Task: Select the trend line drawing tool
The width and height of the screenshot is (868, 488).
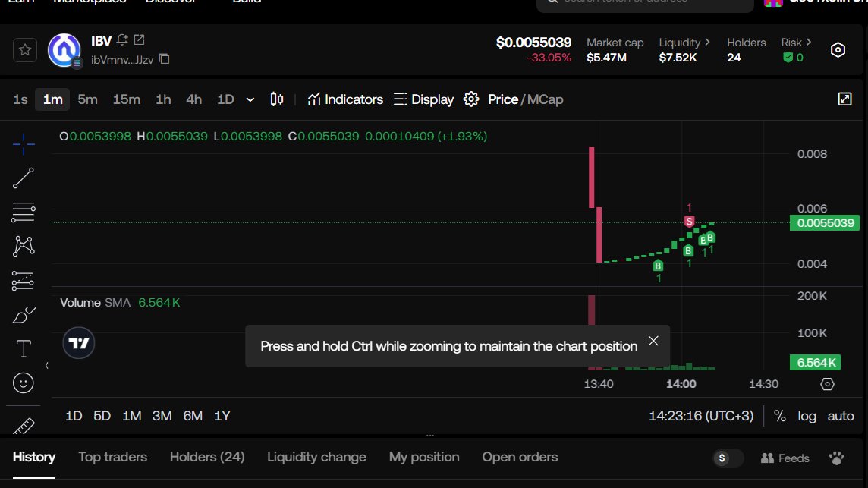Action: [x=24, y=178]
